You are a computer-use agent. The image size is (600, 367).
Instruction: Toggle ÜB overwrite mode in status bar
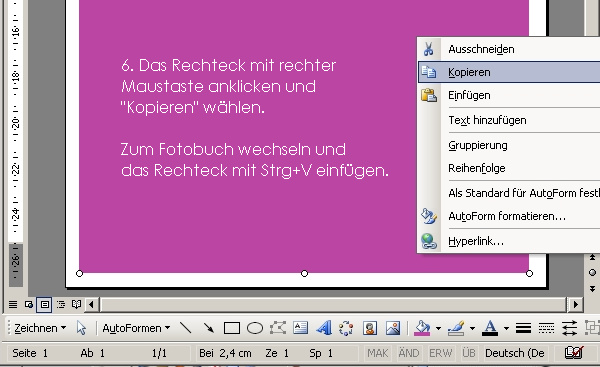click(468, 353)
